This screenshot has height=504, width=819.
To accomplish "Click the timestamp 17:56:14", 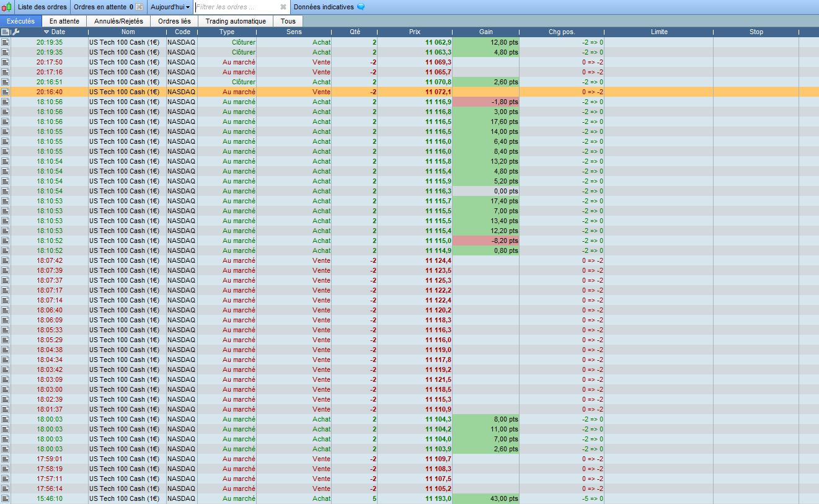I will coord(50,489).
